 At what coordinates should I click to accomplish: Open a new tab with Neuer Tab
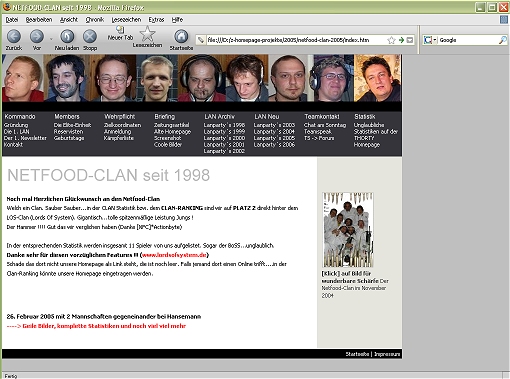[120, 33]
